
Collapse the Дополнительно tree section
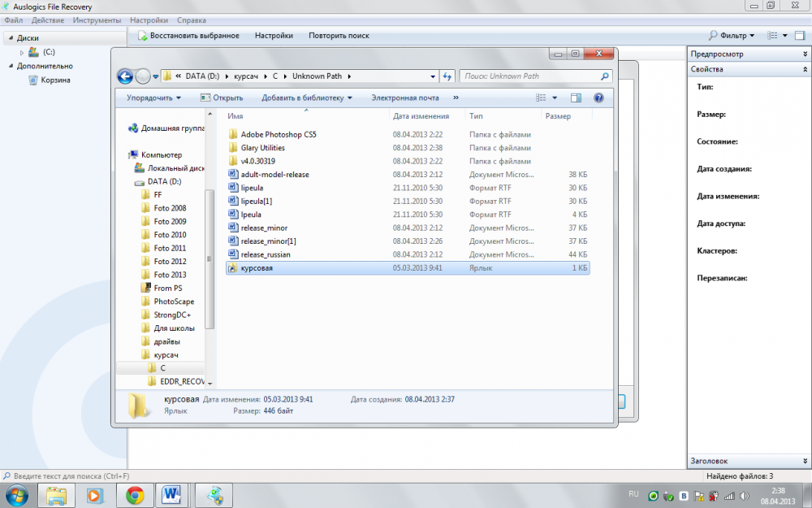tap(11, 66)
